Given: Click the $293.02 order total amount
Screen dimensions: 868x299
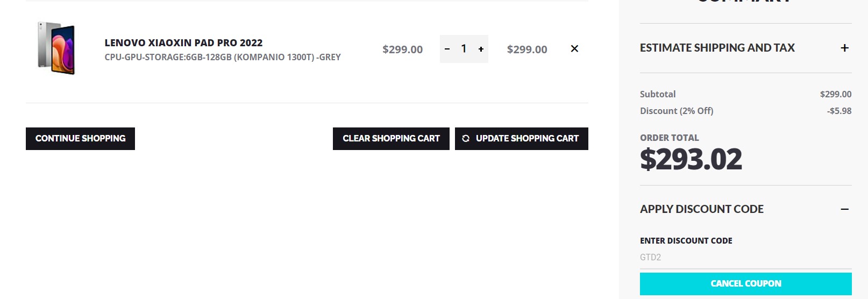Looking at the screenshot, I should [x=691, y=160].
